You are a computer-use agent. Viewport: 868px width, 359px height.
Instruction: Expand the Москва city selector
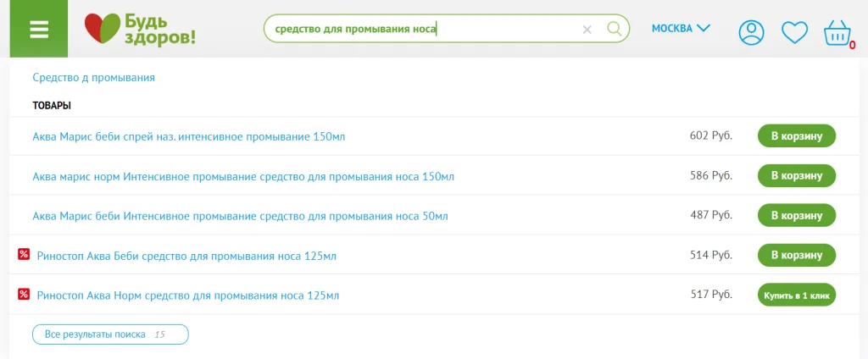tap(680, 28)
